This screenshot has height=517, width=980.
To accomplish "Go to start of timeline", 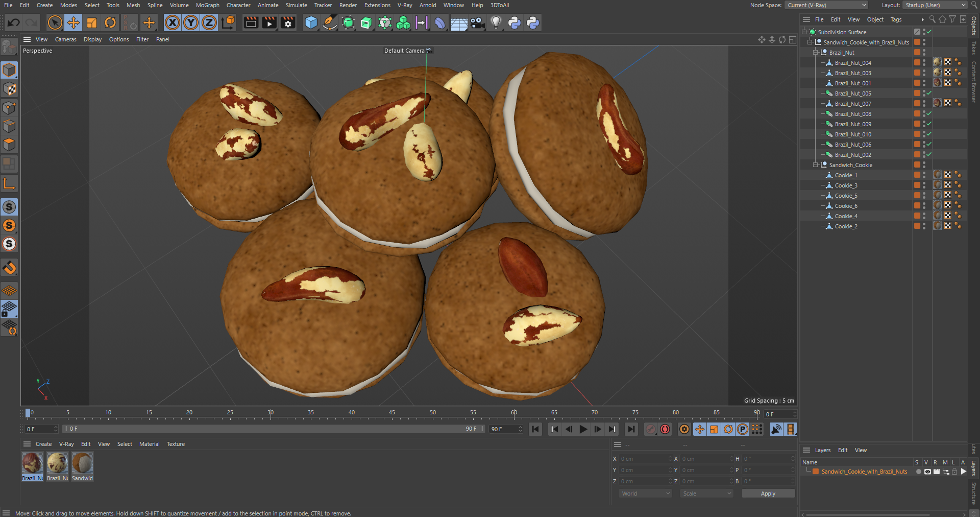I will point(535,429).
